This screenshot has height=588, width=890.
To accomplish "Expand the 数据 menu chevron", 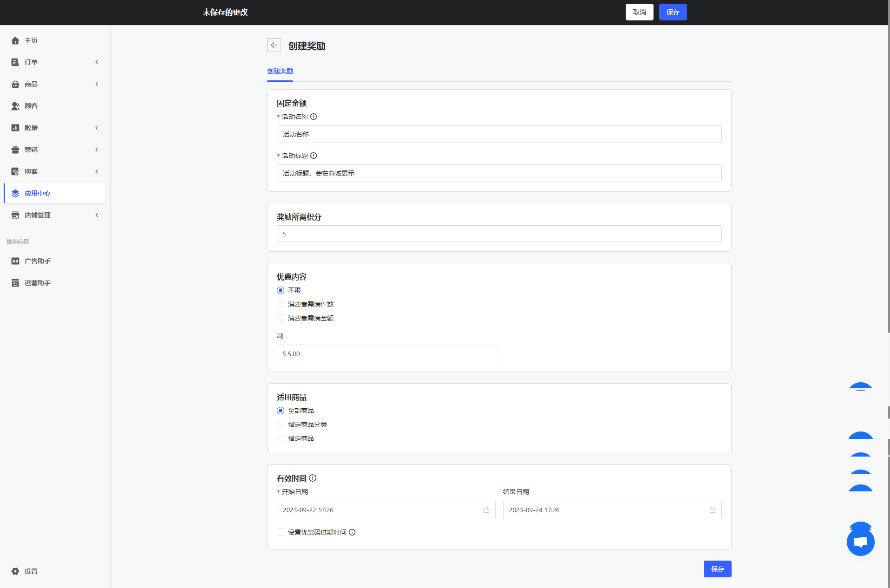I will (x=97, y=128).
